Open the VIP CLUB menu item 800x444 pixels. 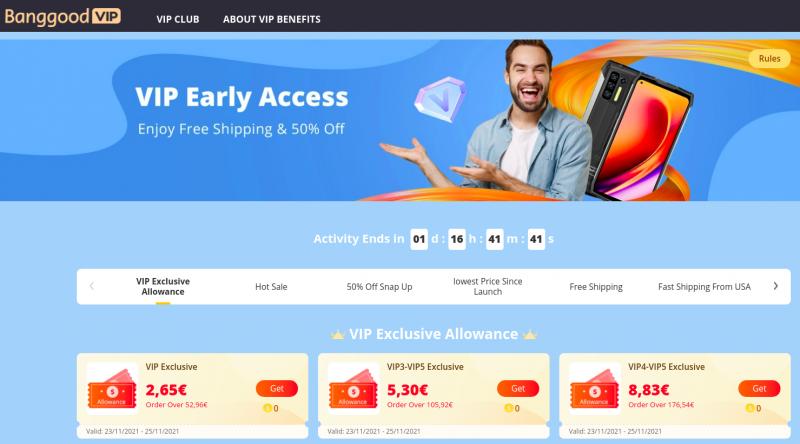pyautogui.click(x=178, y=19)
